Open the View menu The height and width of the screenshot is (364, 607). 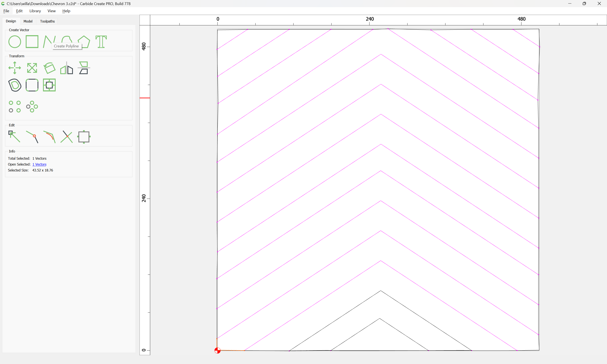coord(51,11)
